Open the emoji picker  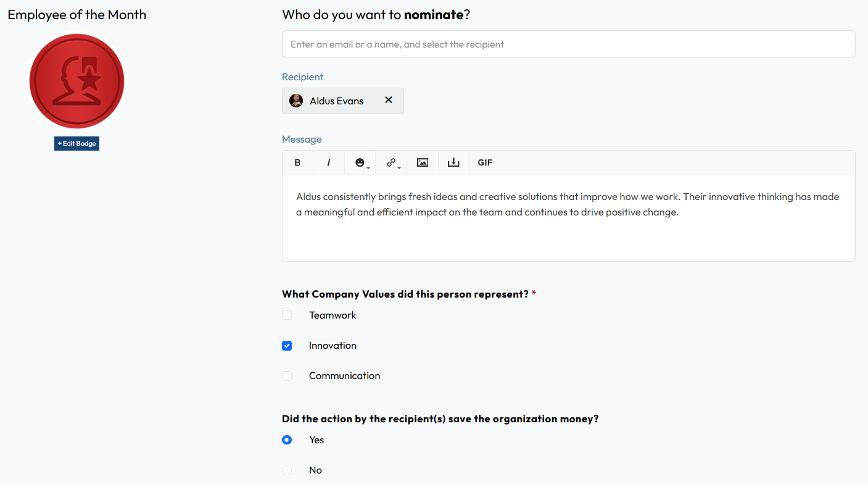tap(359, 162)
